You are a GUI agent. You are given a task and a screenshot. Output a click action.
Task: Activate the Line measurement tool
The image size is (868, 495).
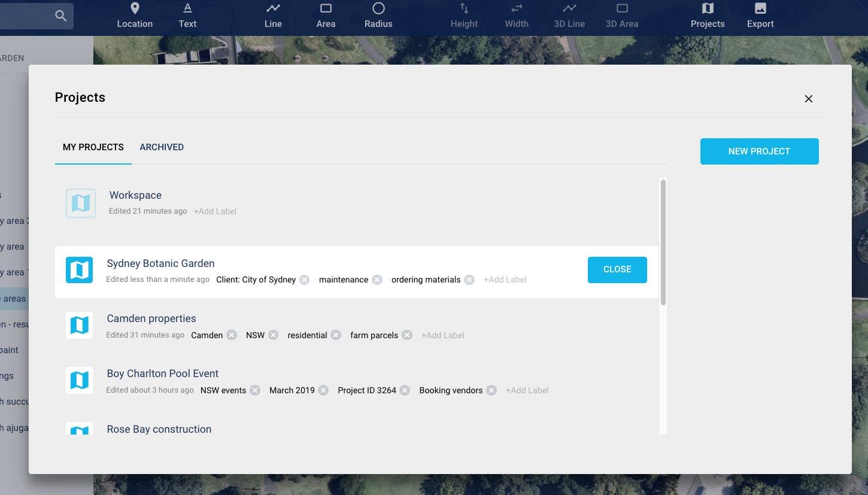pyautogui.click(x=273, y=15)
